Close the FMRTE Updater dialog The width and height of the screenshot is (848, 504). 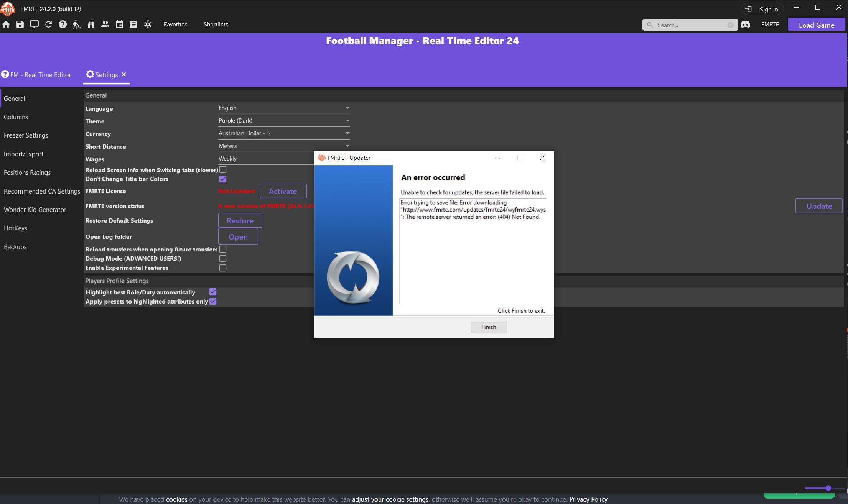pyautogui.click(x=542, y=158)
